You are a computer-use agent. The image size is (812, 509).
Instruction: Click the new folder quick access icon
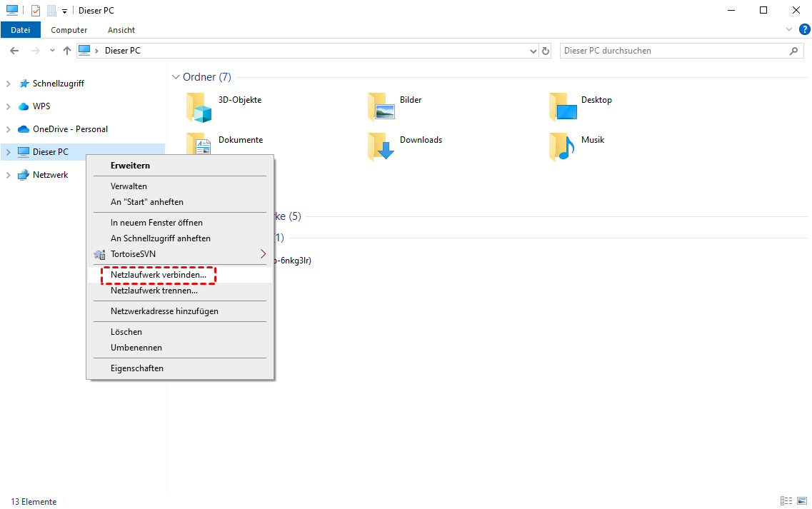click(x=51, y=11)
